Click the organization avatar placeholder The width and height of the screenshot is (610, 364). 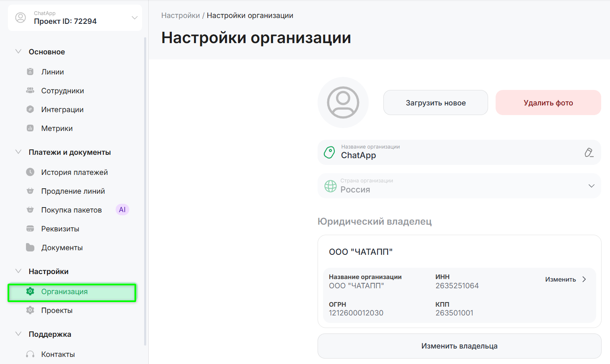(x=343, y=103)
